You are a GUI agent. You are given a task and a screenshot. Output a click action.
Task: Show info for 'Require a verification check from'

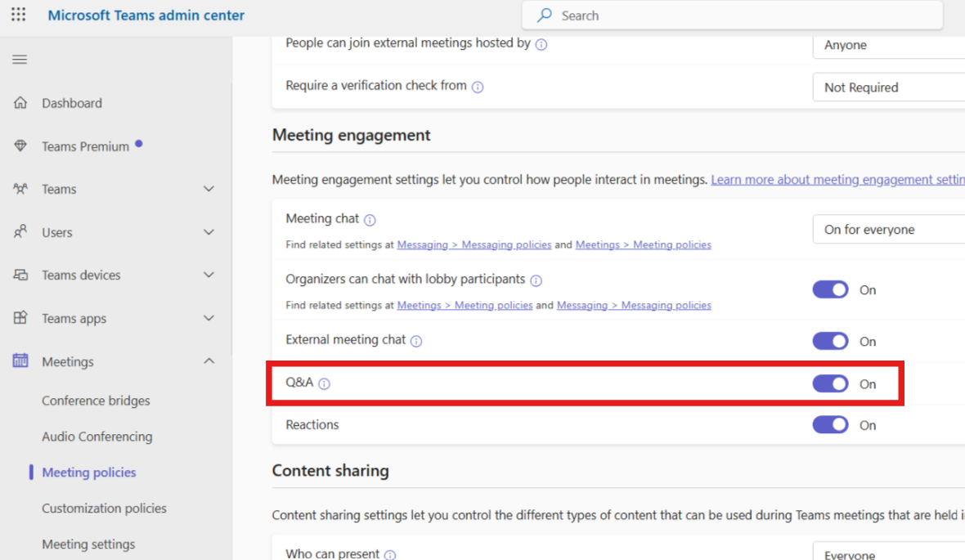coord(478,87)
